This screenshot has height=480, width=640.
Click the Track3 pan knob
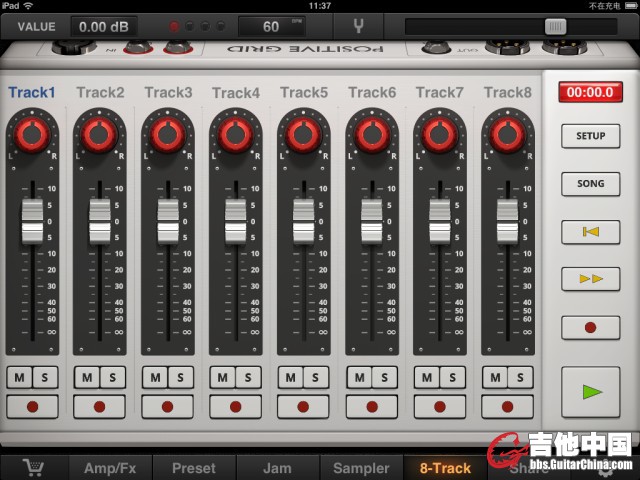pos(167,133)
